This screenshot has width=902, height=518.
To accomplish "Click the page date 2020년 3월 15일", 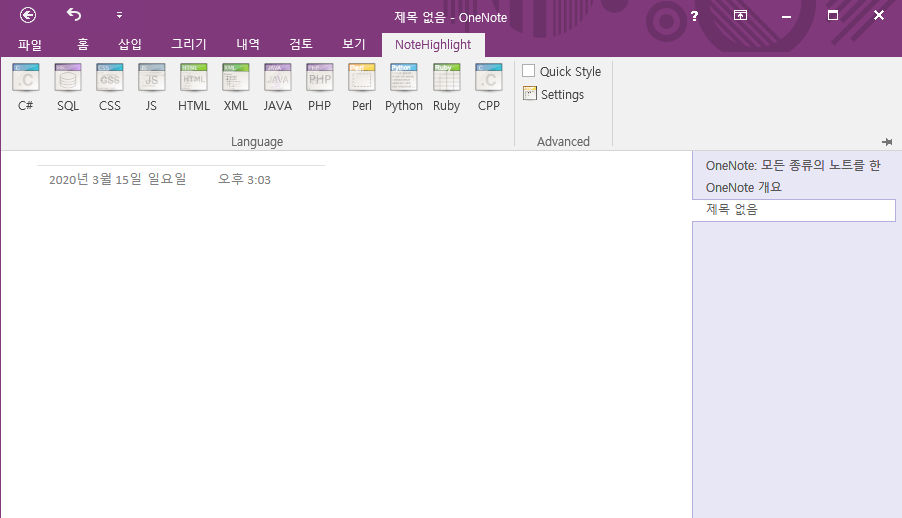I will coord(118,180).
